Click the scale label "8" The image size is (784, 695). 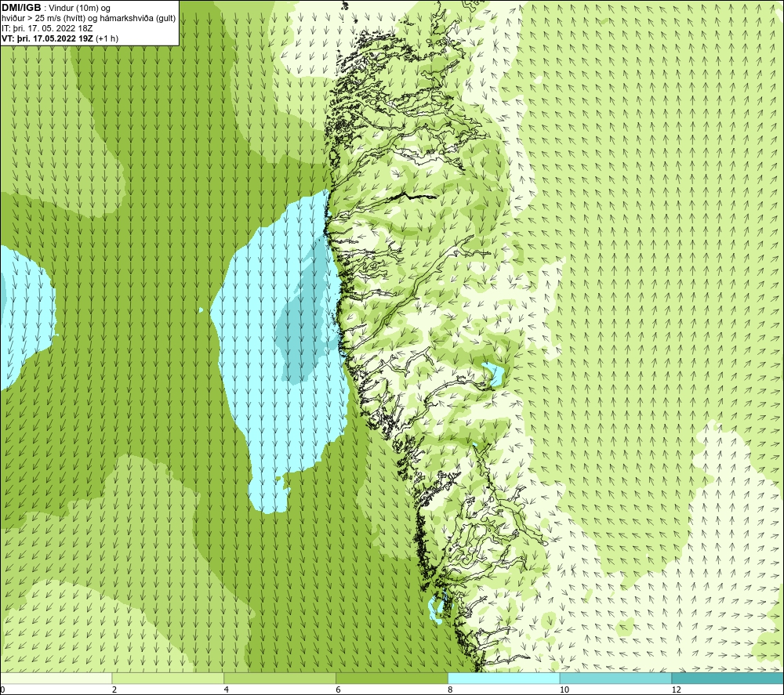click(451, 690)
